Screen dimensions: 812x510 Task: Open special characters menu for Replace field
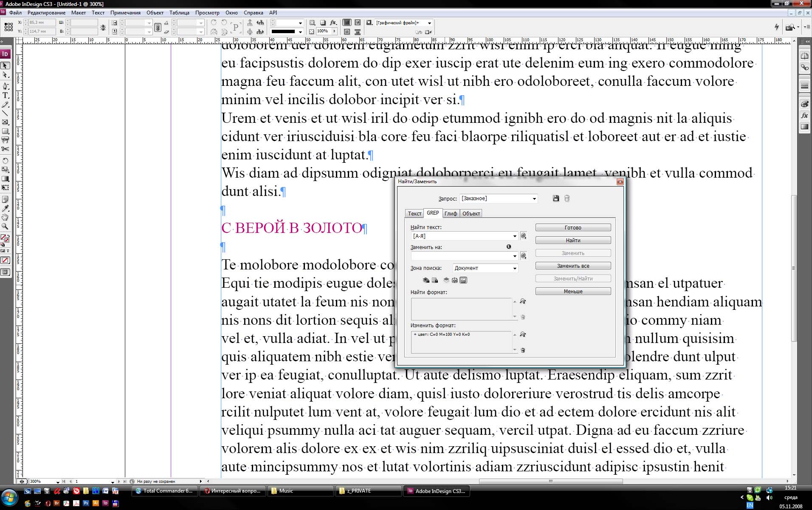(524, 256)
